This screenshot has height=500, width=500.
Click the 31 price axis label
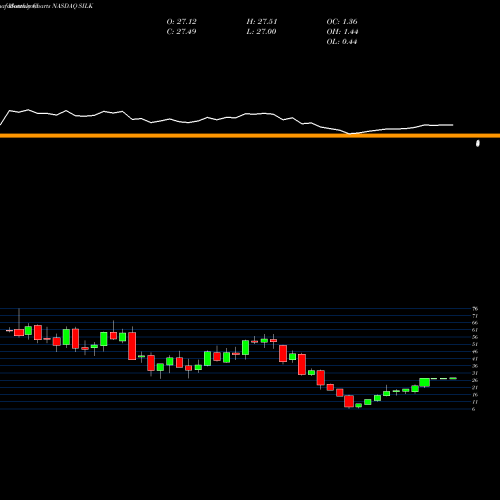475,373
